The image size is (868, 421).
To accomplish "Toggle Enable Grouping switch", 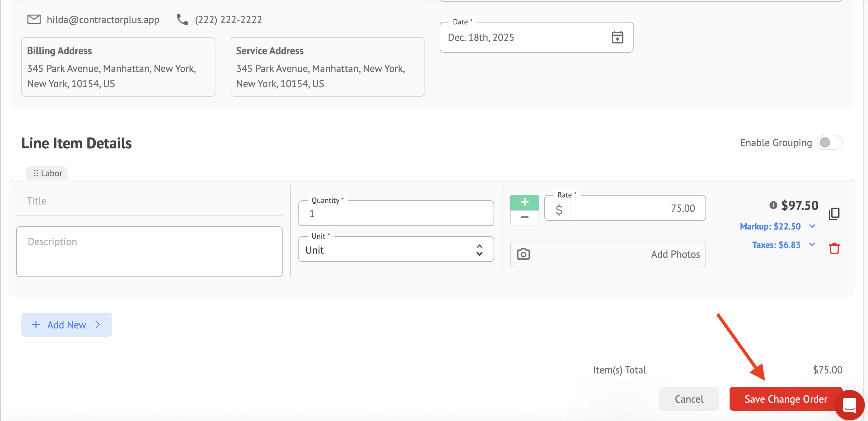I will pyautogui.click(x=829, y=143).
